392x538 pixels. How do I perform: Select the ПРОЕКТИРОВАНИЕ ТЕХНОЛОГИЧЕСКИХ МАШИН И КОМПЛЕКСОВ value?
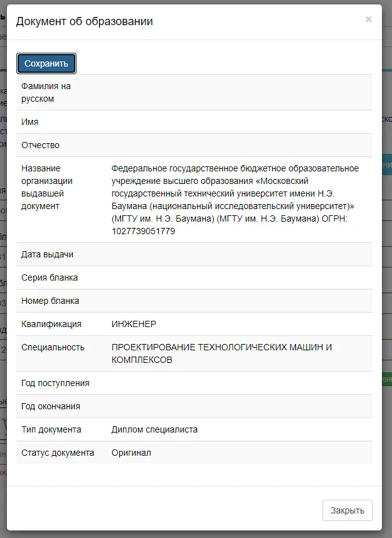[221, 353]
